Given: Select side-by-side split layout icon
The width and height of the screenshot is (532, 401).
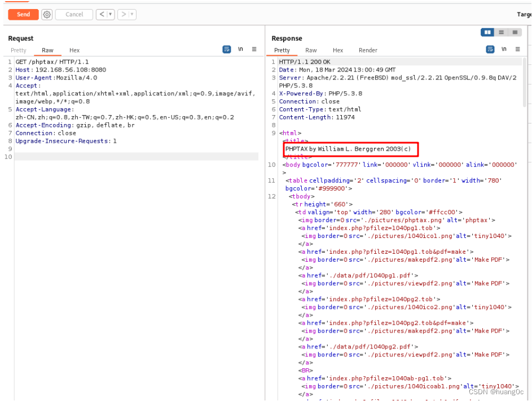Looking at the screenshot, I should pos(487,32).
